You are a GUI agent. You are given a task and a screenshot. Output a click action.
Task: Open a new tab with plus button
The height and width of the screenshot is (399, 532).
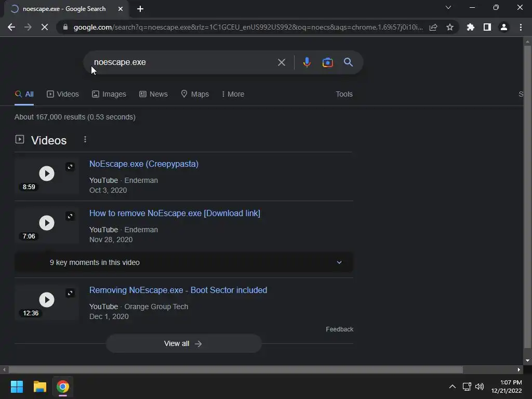(140, 9)
